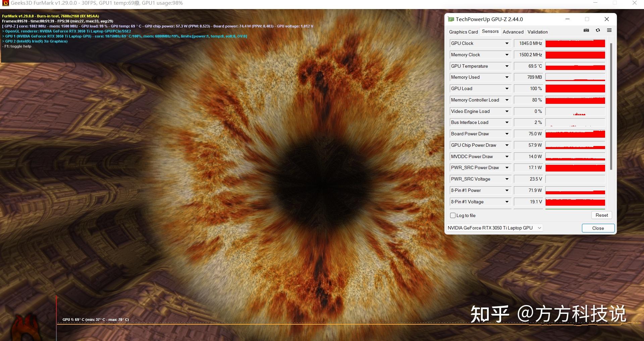Select the Sensors tab
The image size is (644, 341).
point(490,31)
